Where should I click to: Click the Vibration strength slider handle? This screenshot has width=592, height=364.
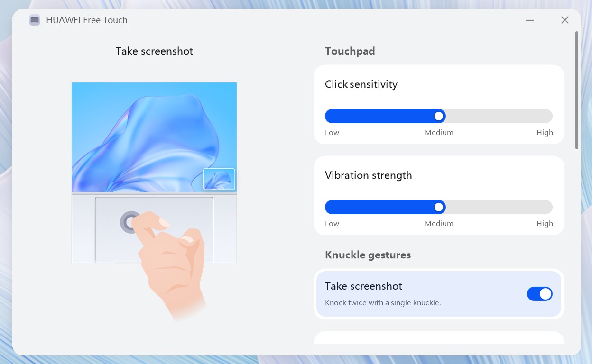(x=439, y=207)
